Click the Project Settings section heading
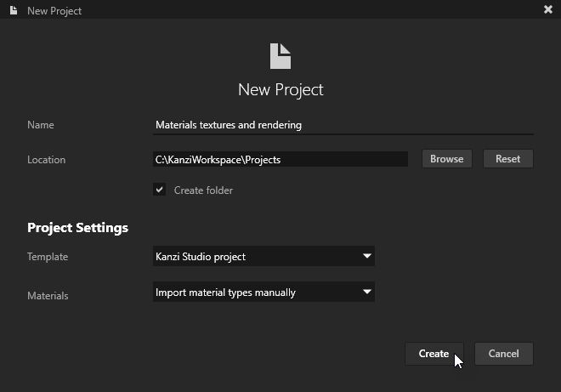The image size is (561, 392). 77,228
